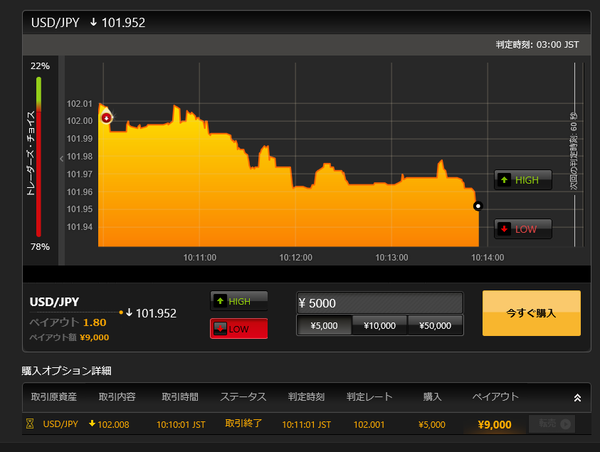Click the 102.001 settlement rate cell
The height and width of the screenshot is (452, 600).
click(369, 424)
